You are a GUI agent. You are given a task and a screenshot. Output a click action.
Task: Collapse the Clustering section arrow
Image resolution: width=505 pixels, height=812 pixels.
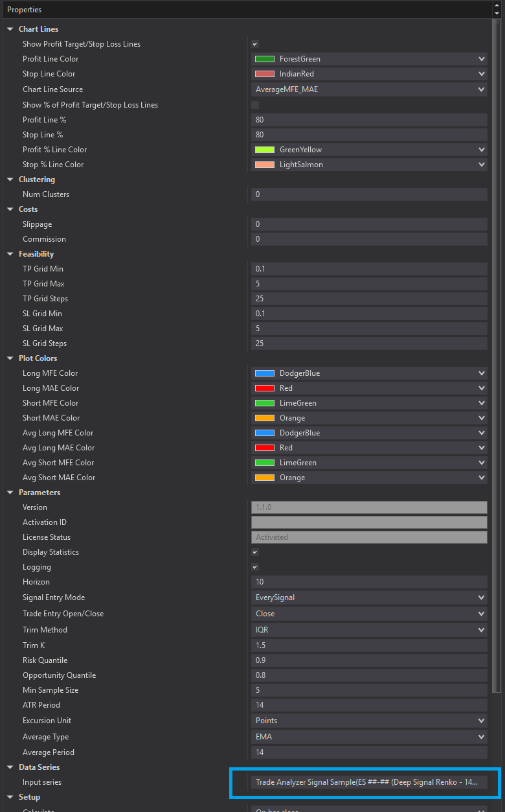10,180
